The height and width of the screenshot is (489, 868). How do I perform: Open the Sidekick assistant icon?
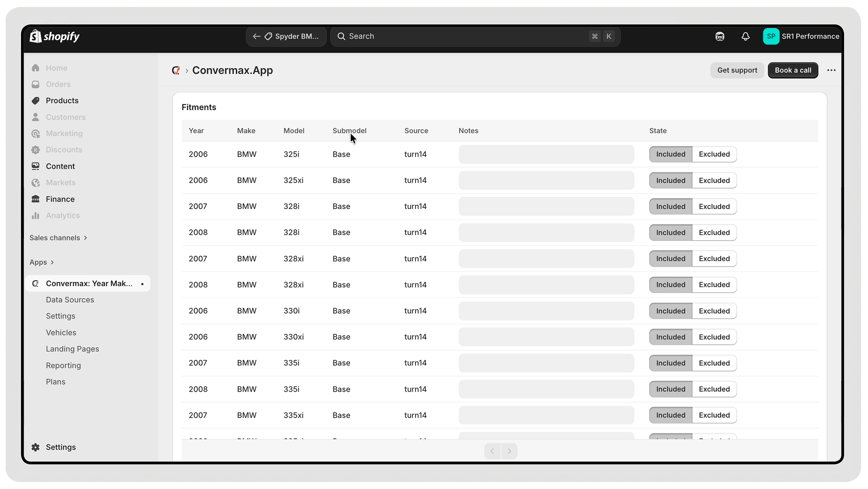pyautogui.click(x=720, y=36)
